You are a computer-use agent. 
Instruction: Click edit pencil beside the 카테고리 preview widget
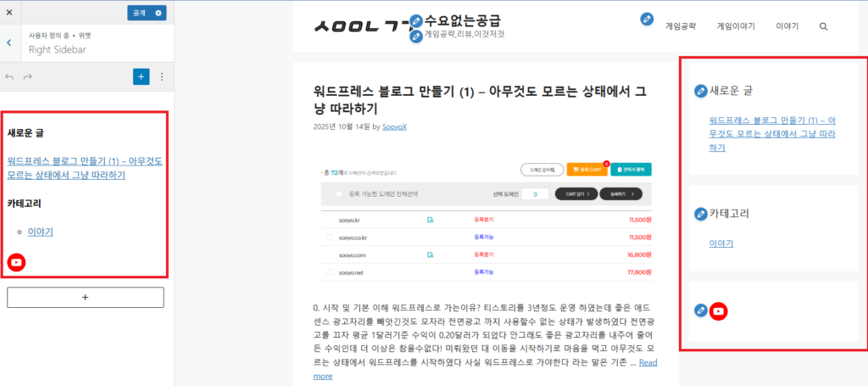pos(700,215)
